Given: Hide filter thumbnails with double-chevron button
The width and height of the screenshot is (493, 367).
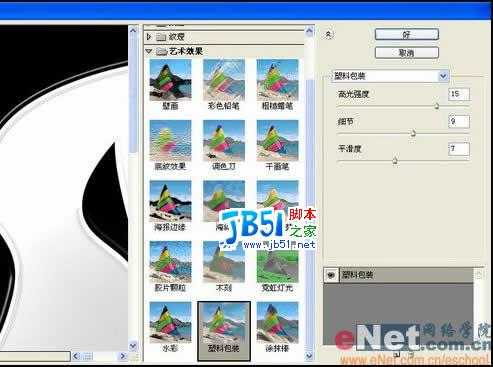Looking at the screenshot, I should coord(328,34).
